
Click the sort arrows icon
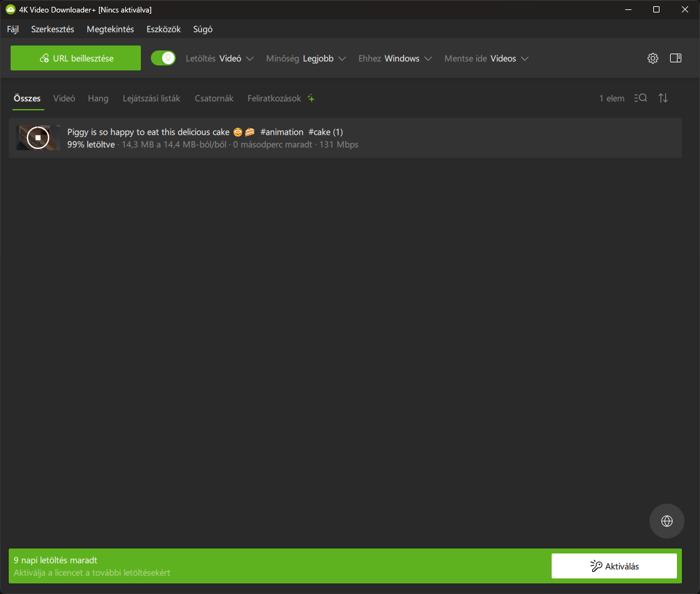pyautogui.click(x=663, y=98)
